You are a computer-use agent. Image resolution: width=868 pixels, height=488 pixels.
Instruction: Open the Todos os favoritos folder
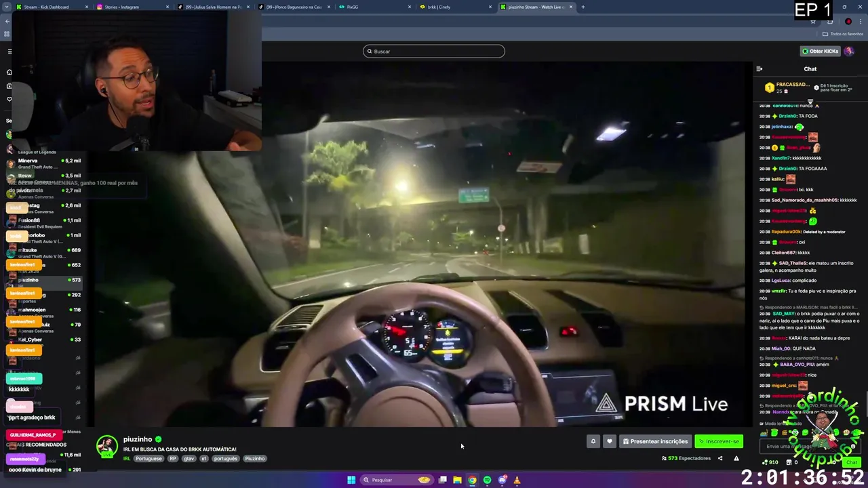tap(843, 34)
